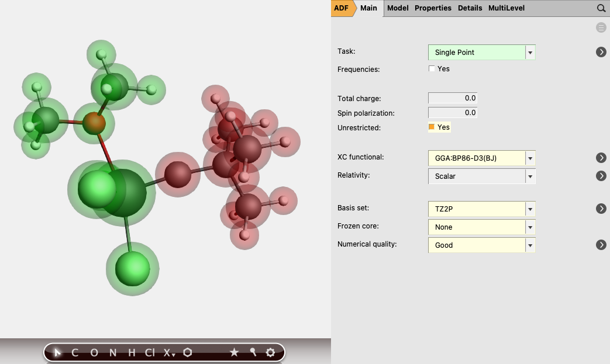The width and height of the screenshot is (610, 364).
Task: Pick the Chlorine atom tool
Action: 150,352
